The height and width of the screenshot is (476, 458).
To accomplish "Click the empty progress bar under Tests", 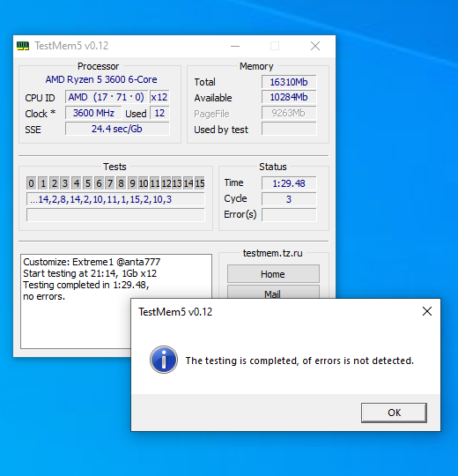I will click(x=115, y=214).
